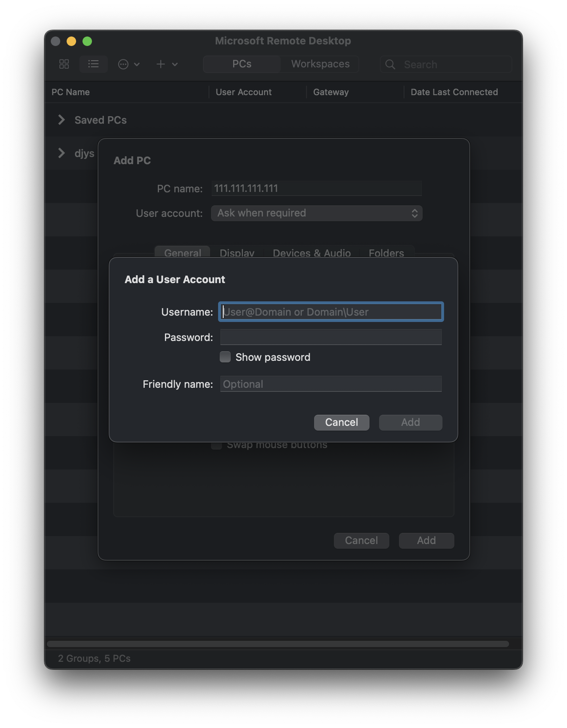Image resolution: width=567 pixels, height=728 pixels.
Task: Click the green zoom window button
Action: pos(87,41)
